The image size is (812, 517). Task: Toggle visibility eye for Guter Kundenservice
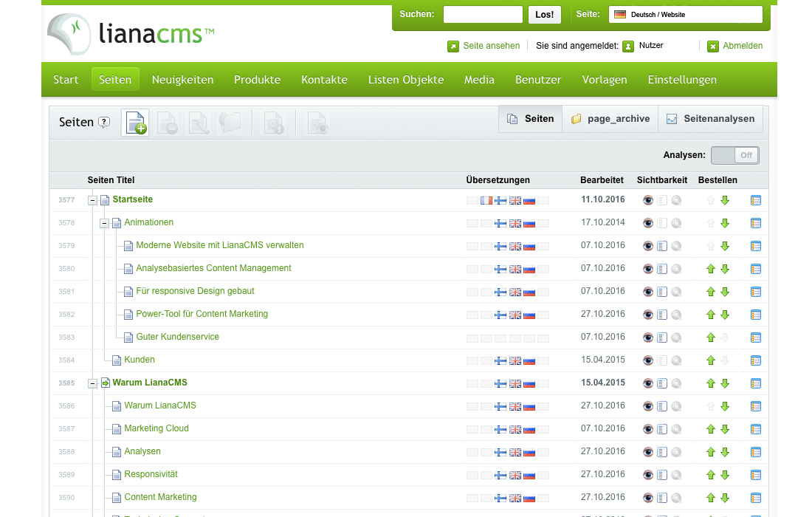click(x=648, y=338)
